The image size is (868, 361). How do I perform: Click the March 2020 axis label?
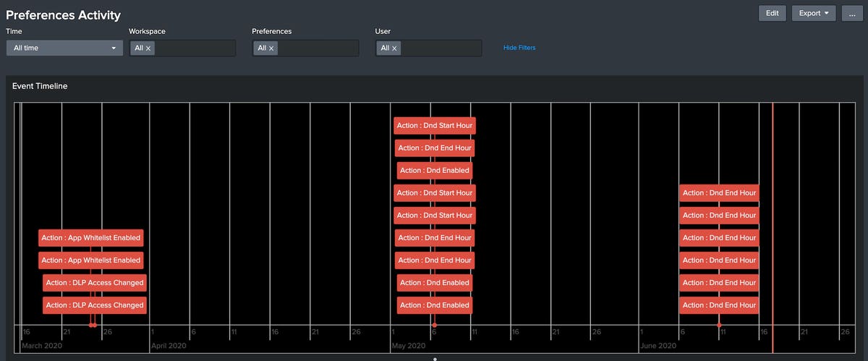pos(42,346)
